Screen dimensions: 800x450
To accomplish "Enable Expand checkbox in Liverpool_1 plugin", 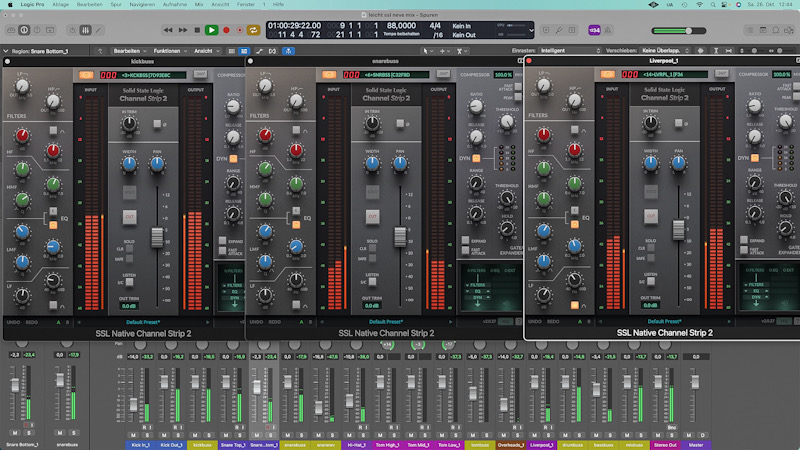I will tap(744, 240).
